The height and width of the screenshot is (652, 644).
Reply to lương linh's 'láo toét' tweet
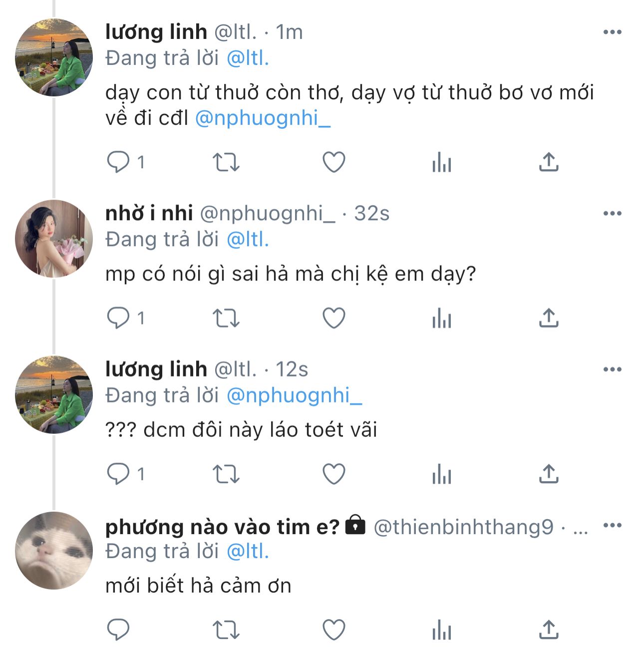tap(118, 474)
